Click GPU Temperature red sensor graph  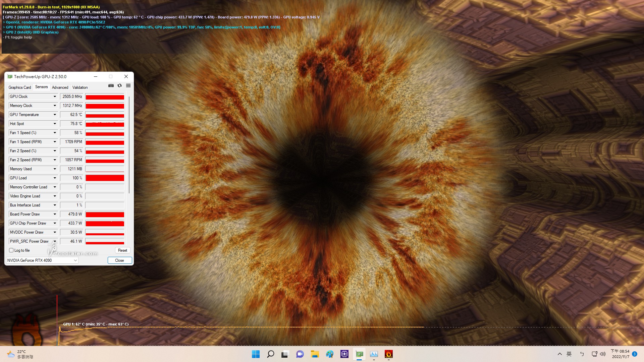tap(105, 115)
